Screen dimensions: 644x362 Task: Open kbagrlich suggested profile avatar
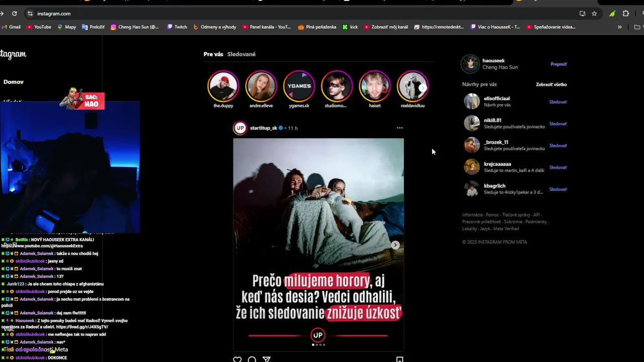click(471, 189)
